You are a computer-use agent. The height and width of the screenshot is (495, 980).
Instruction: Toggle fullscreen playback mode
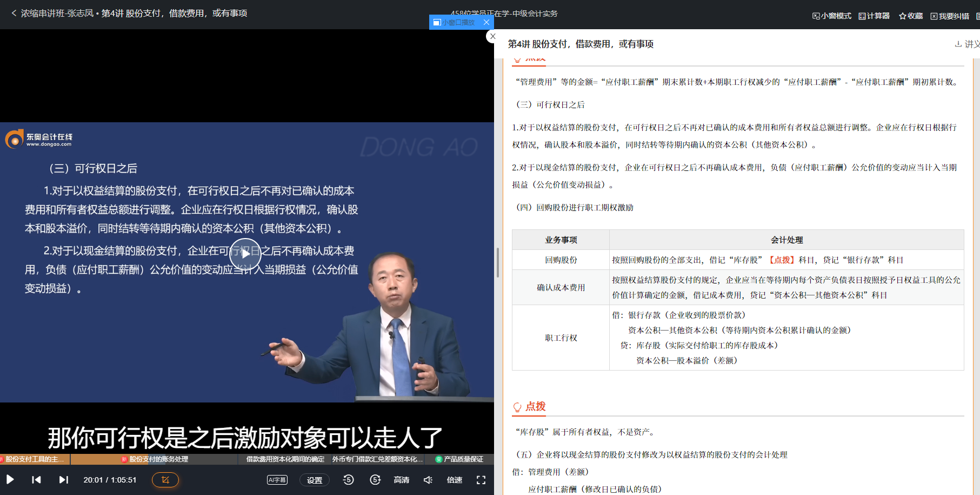coord(481,479)
